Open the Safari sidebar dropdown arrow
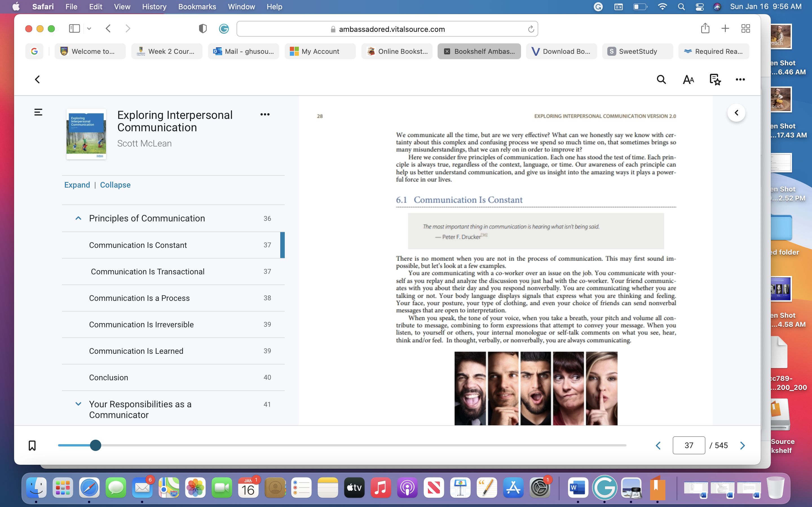The image size is (812, 507). point(89,29)
